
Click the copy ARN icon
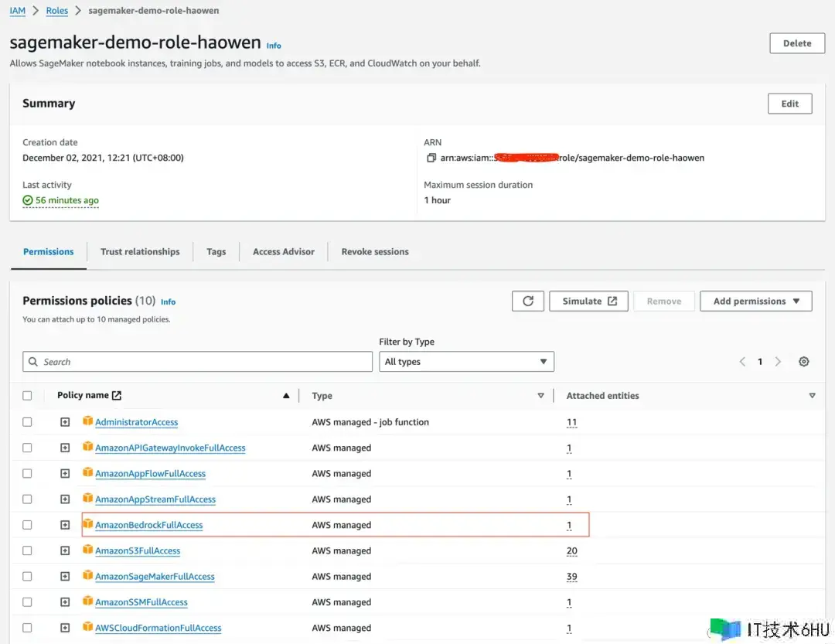431,158
